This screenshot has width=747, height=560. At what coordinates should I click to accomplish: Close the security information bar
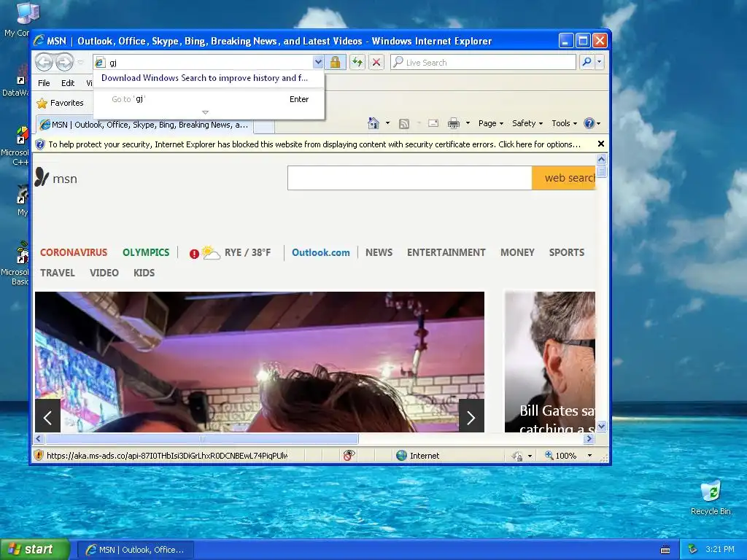pos(601,144)
